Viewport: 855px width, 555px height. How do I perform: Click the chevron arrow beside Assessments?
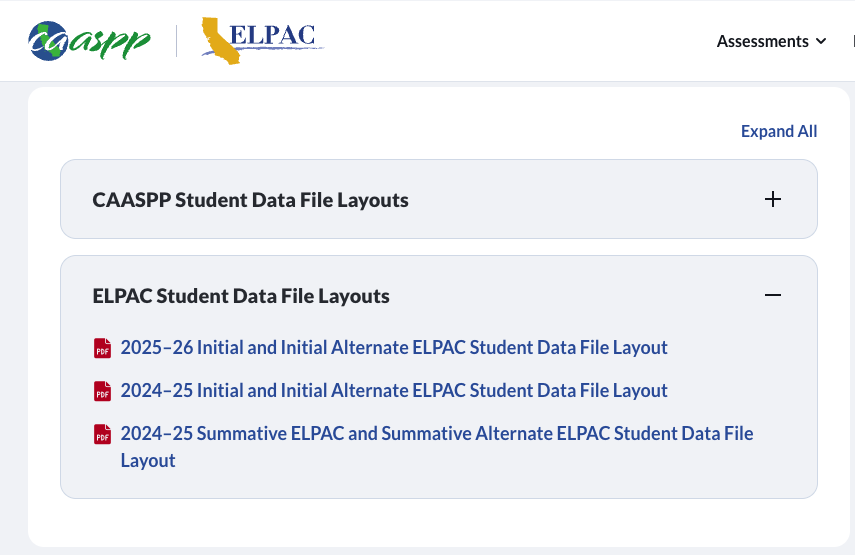pos(821,41)
